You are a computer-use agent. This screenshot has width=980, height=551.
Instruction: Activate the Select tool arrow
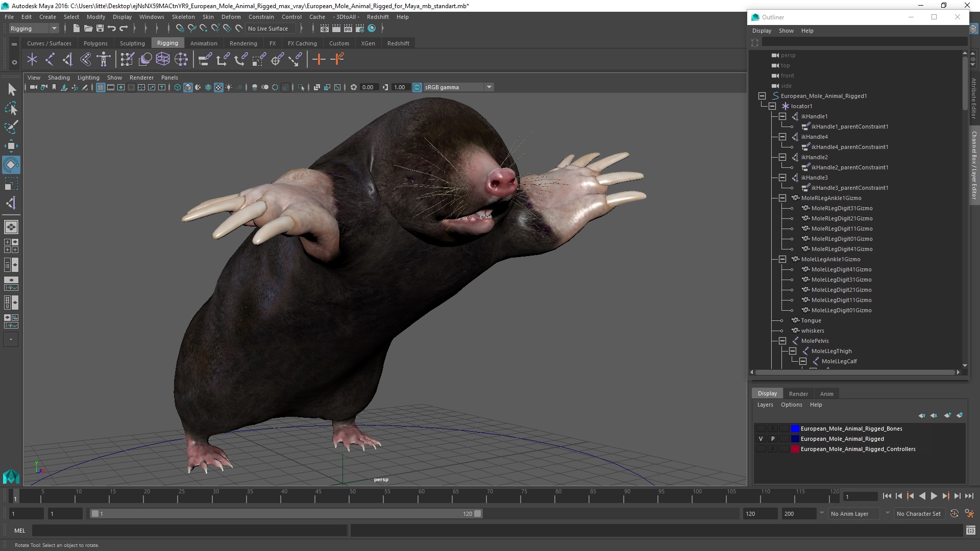(11, 90)
